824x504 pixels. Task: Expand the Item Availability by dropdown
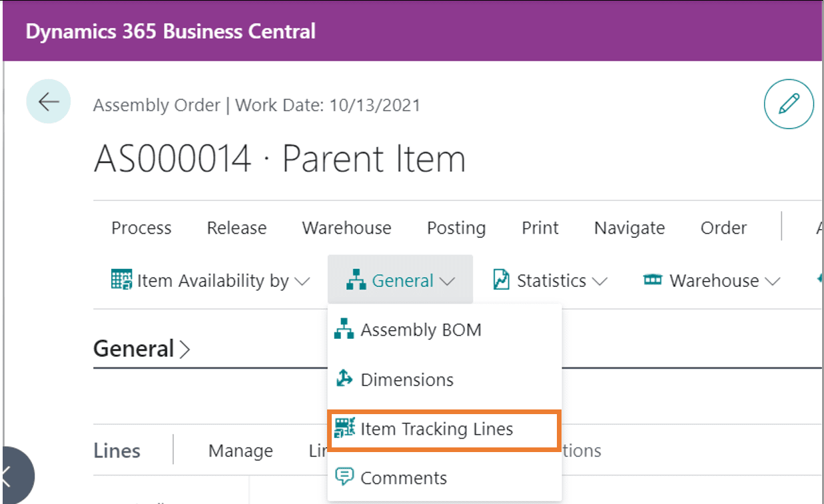pyautogui.click(x=210, y=281)
